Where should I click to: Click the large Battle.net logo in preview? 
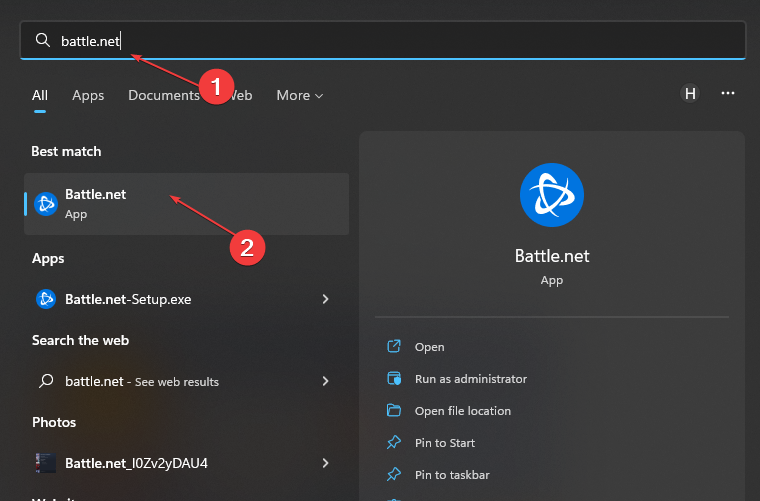coord(552,195)
